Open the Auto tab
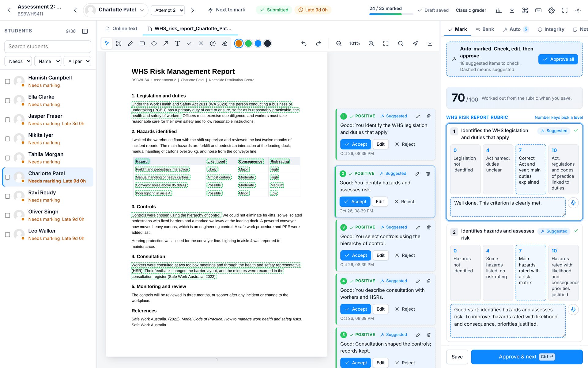The image size is (588, 368). point(516,29)
